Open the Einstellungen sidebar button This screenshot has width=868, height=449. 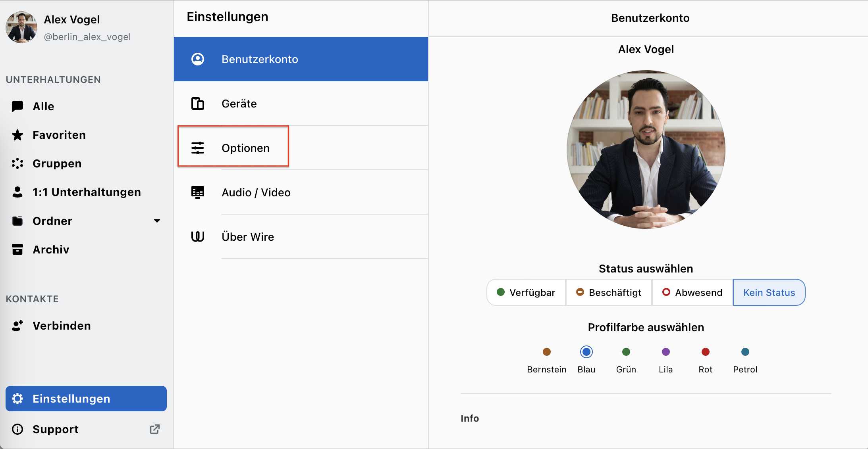(86, 399)
